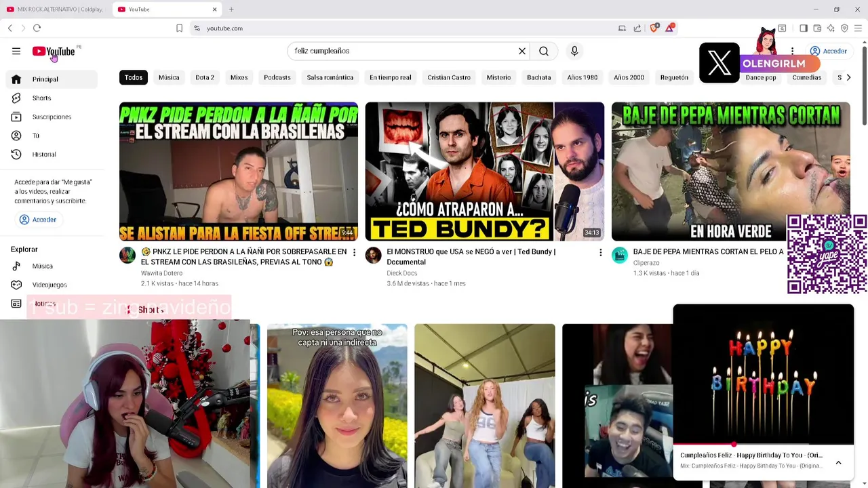Open Historial in the sidebar
The width and height of the screenshot is (868, 488).
pos(52,155)
